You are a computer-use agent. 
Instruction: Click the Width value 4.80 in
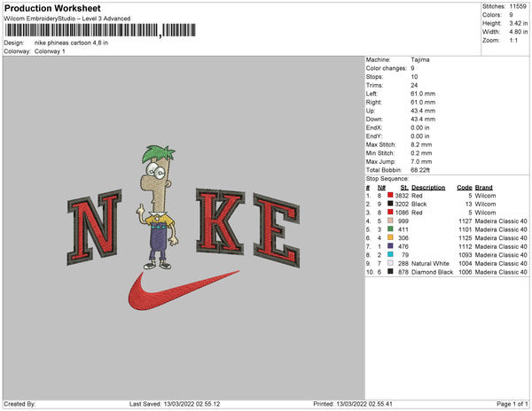click(519, 32)
